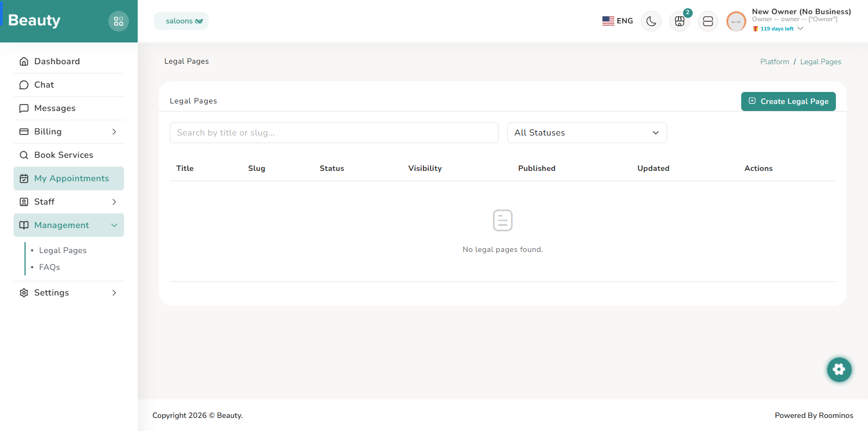Click Powered By Roominos footer text
The height and width of the screenshot is (431, 868).
tap(814, 415)
